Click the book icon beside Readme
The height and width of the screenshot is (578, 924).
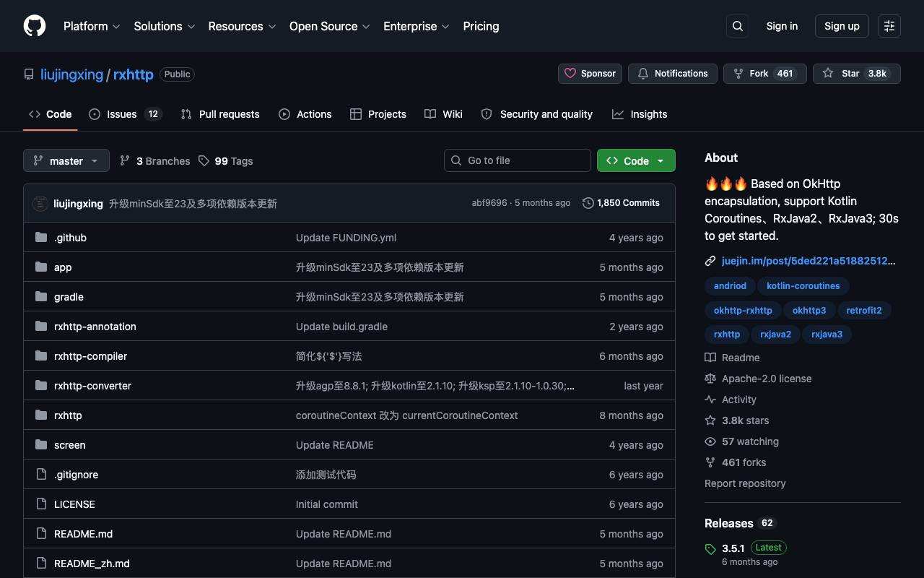point(710,358)
